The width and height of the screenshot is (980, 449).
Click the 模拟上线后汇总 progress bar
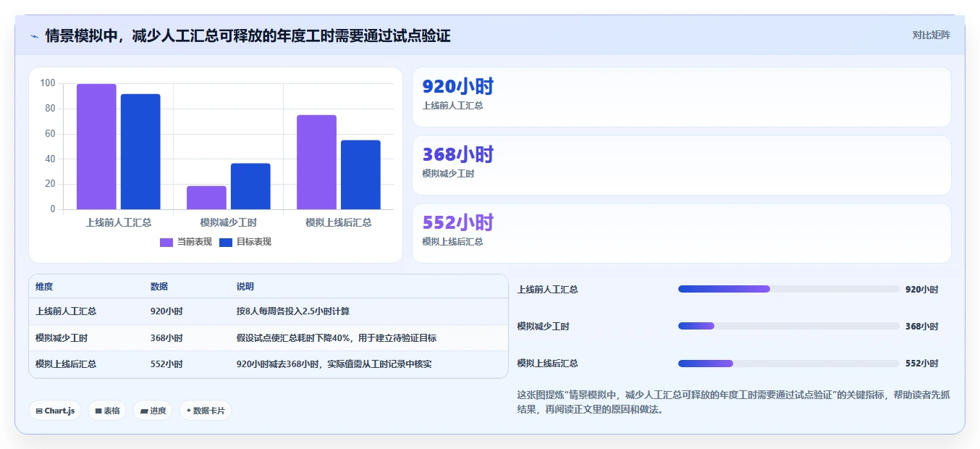[789, 363]
